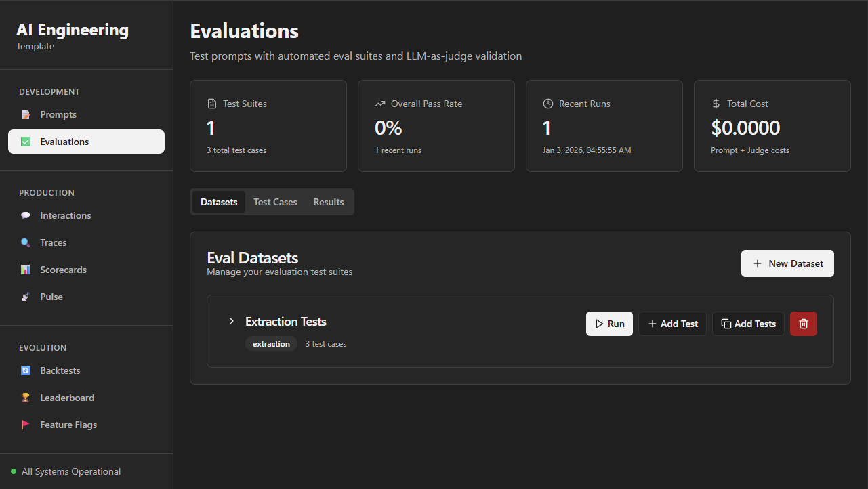868x489 pixels.
Task: Expand the Extraction Tests dataset
Action: click(231, 321)
